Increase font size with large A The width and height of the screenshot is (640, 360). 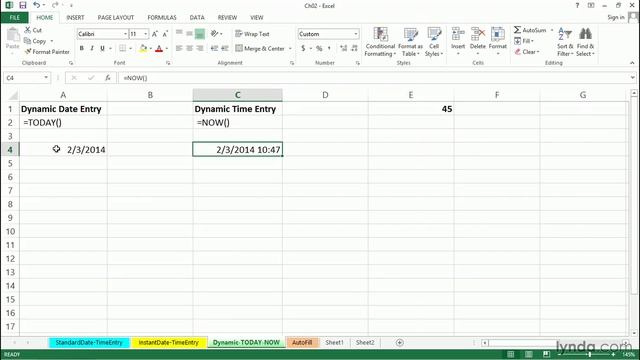(x=155, y=34)
